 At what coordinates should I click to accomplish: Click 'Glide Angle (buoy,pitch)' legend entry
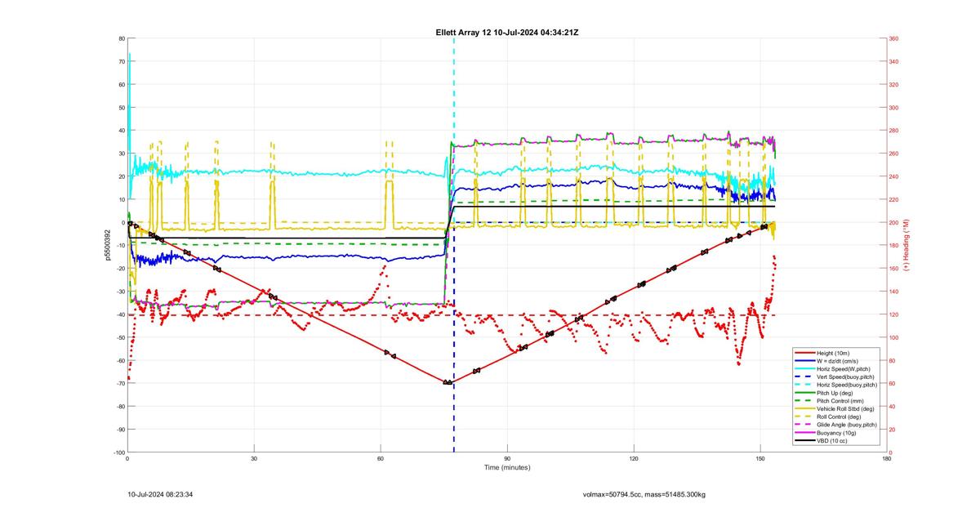[847, 425]
